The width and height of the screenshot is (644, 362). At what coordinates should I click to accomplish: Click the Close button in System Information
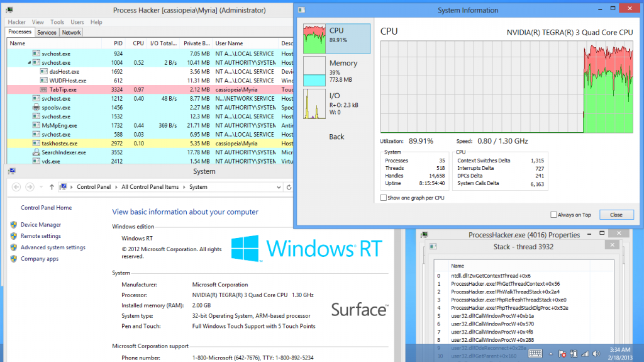[x=616, y=215]
